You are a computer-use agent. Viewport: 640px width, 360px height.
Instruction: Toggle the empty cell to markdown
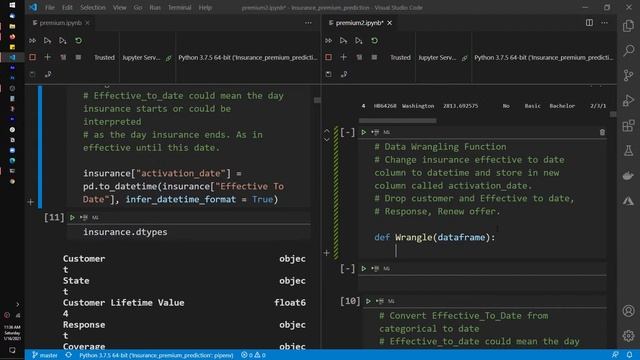point(387,269)
